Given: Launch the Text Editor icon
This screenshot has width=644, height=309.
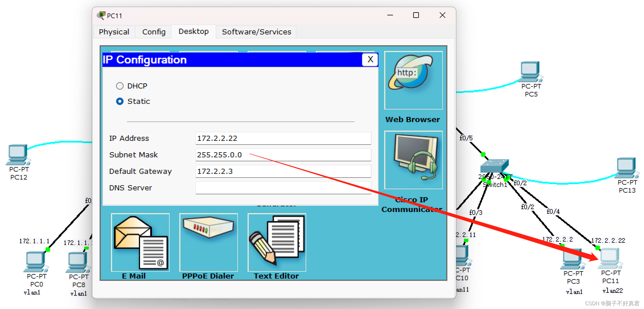Looking at the screenshot, I should (x=277, y=242).
